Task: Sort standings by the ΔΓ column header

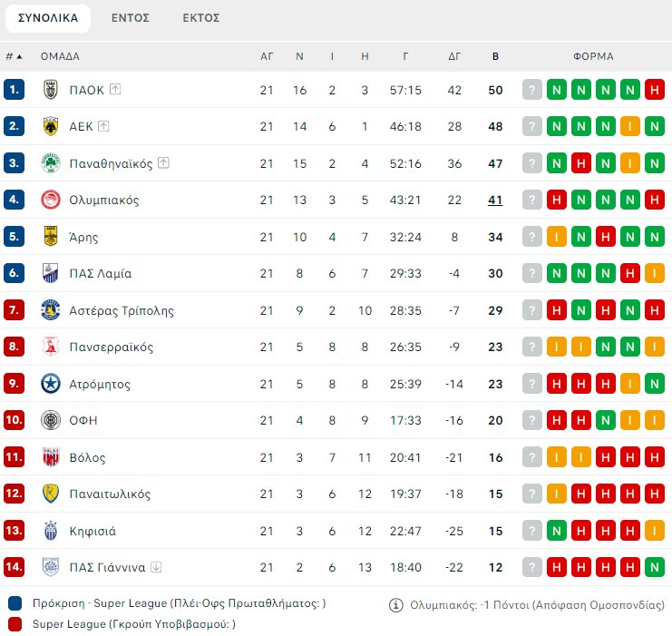Action: 454,56
